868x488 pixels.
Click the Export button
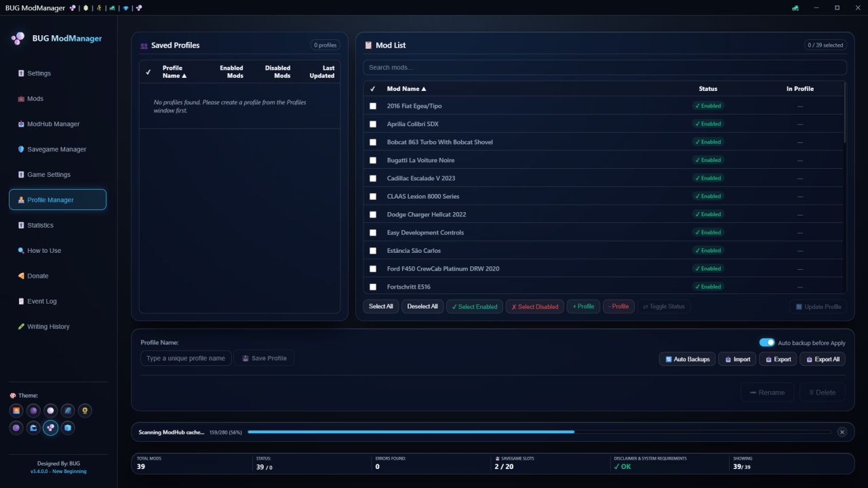[778, 359]
